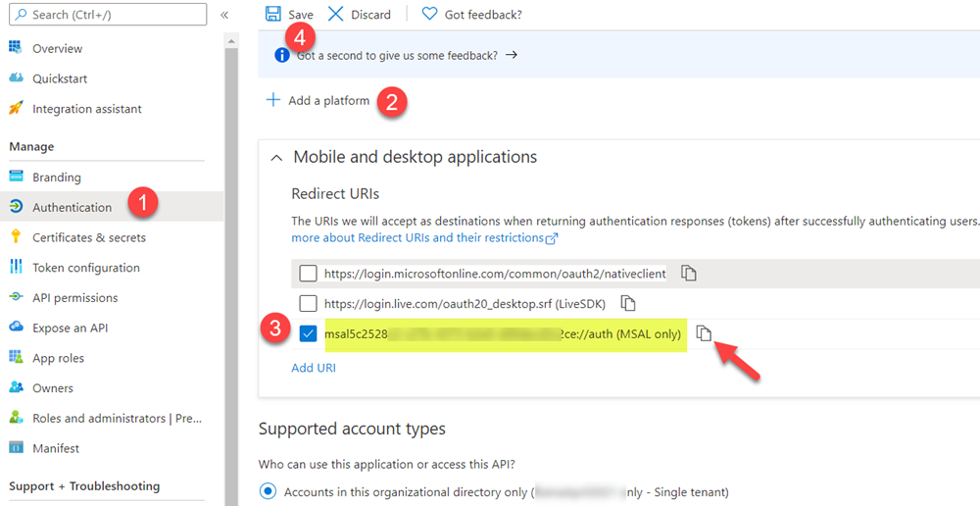This screenshot has width=980, height=506.
Task: Copy the MSAL only redirect URI
Action: (x=705, y=333)
